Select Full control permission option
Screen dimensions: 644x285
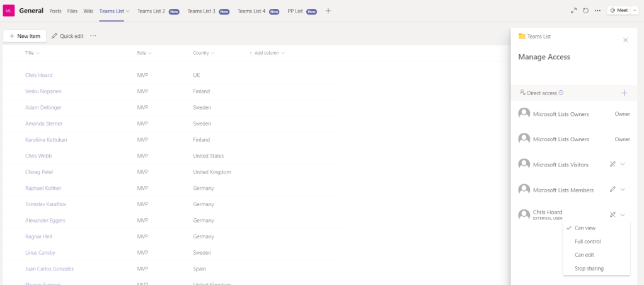[x=587, y=241]
